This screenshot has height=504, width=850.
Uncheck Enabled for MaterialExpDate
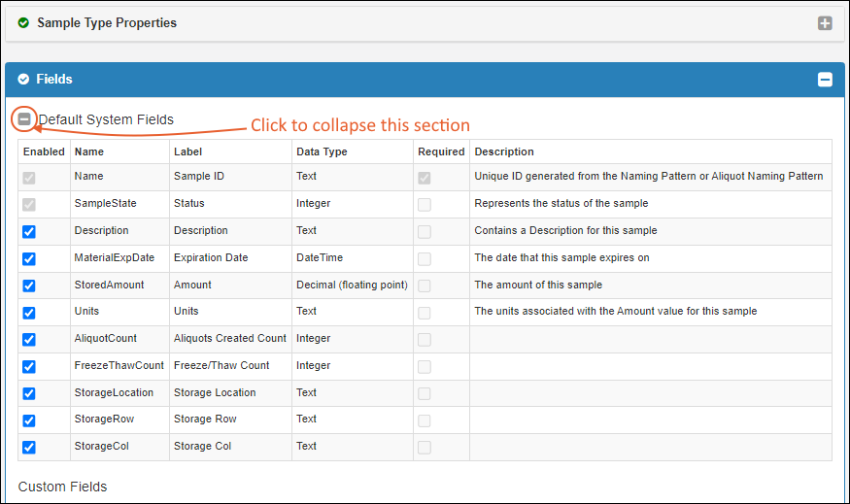pos(29,259)
